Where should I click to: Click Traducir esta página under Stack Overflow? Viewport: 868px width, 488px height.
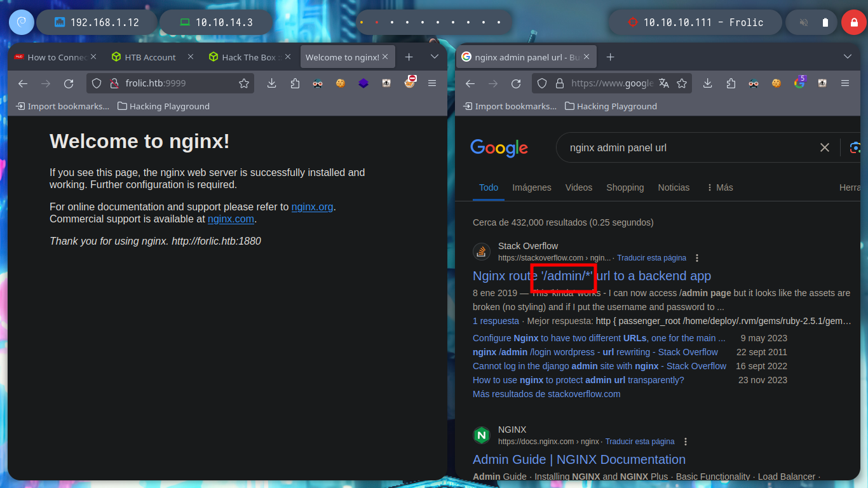(x=651, y=258)
